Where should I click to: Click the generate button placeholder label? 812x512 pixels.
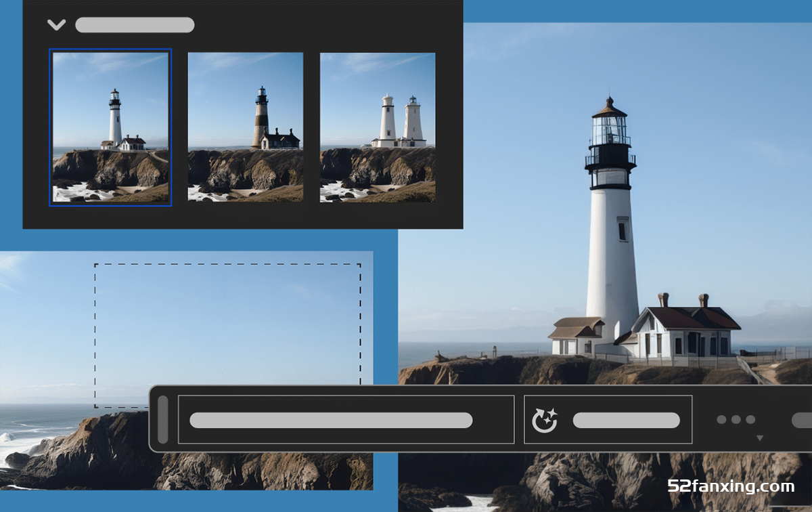(x=626, y=421)
